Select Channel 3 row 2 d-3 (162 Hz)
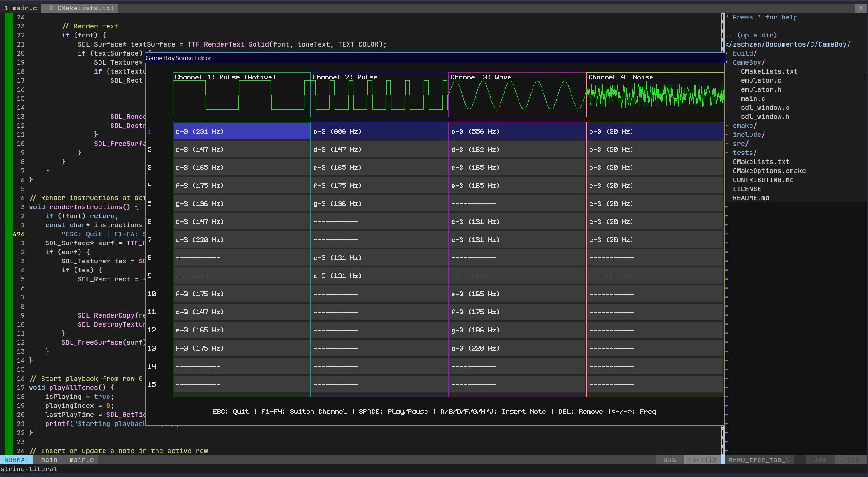 (517, 149)
